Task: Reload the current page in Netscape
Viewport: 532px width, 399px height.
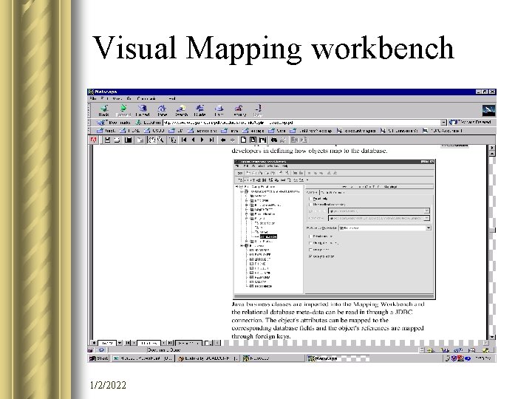Action: [x=143, y=111]
